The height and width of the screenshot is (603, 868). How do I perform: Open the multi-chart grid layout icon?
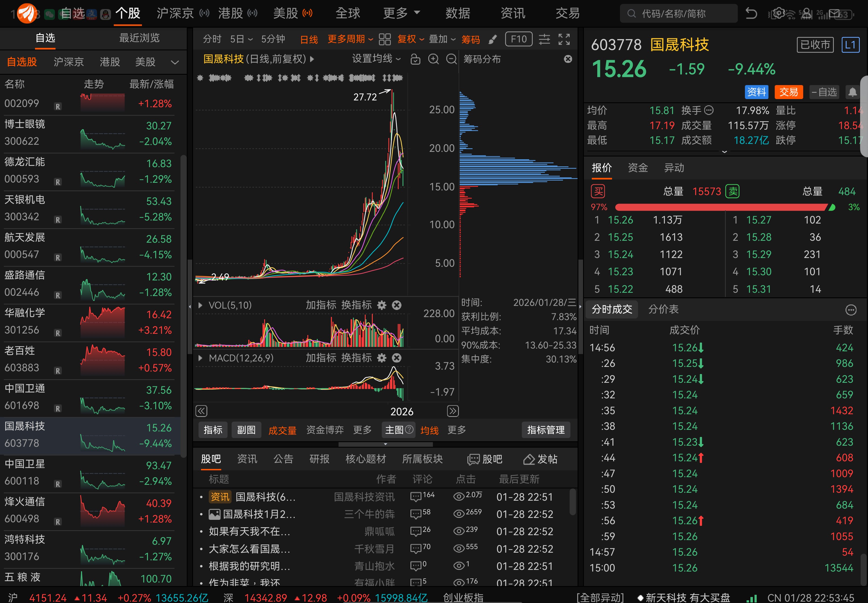[x=384, y=39]
